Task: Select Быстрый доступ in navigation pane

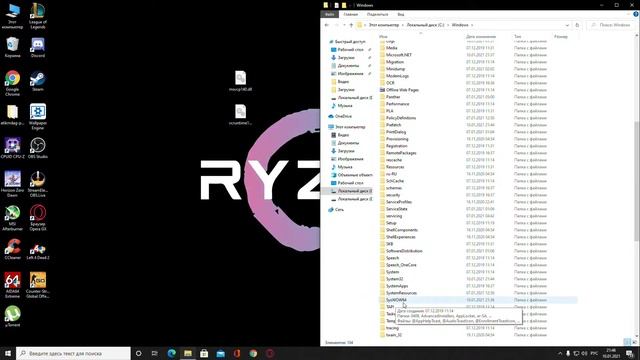Action: point(350,42)
